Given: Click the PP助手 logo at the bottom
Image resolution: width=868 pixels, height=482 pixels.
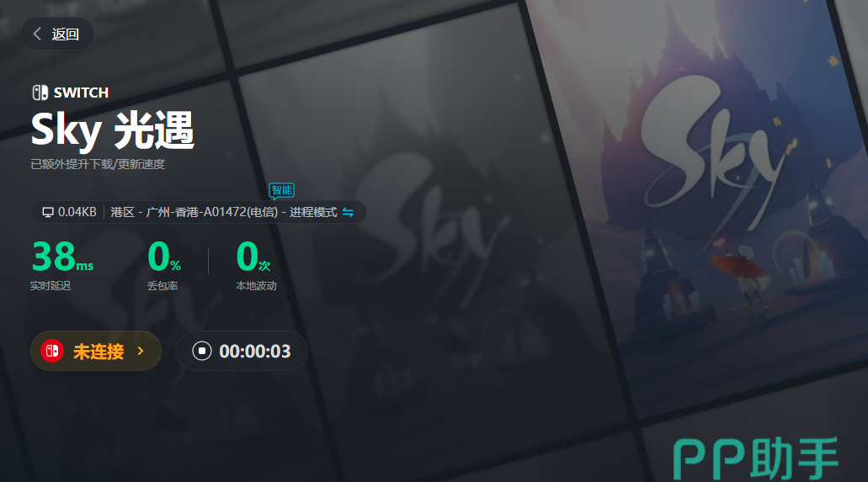Looking at the screenshot, I should click(x=756, y=458).
